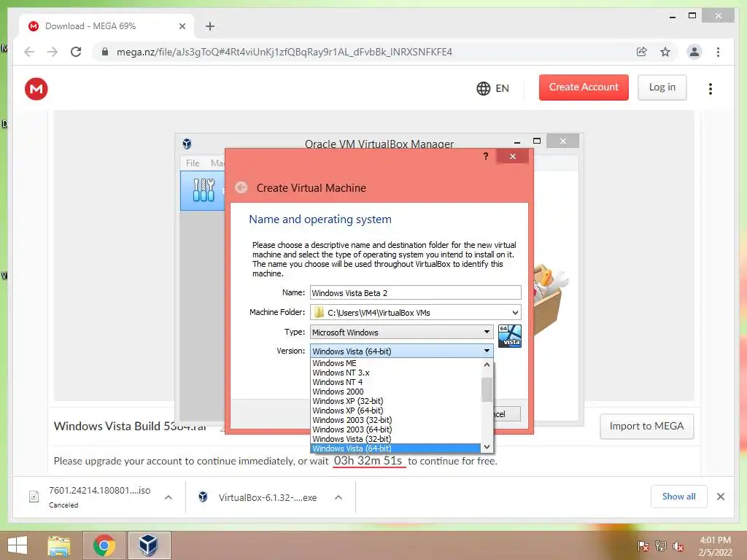
Task: Switch to Chrome from the taskbar
Action: (104, 545)
